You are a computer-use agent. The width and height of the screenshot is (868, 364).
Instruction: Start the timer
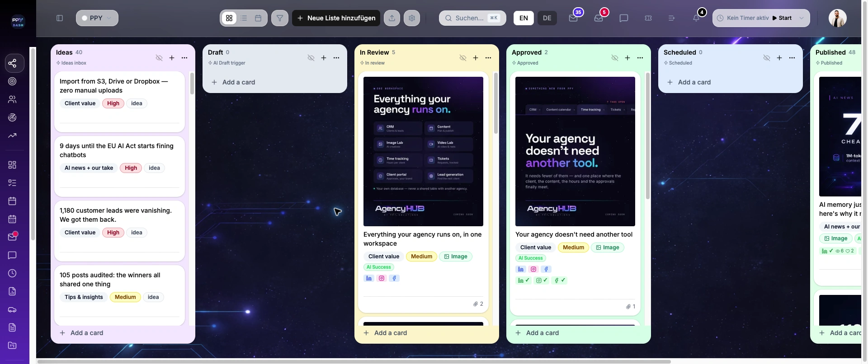(x=782, y=18)
